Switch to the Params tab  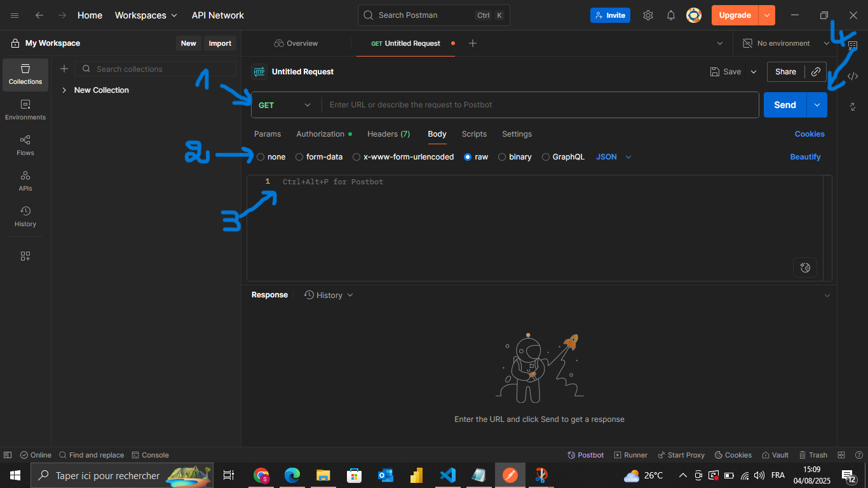click(x=268, y=134)
